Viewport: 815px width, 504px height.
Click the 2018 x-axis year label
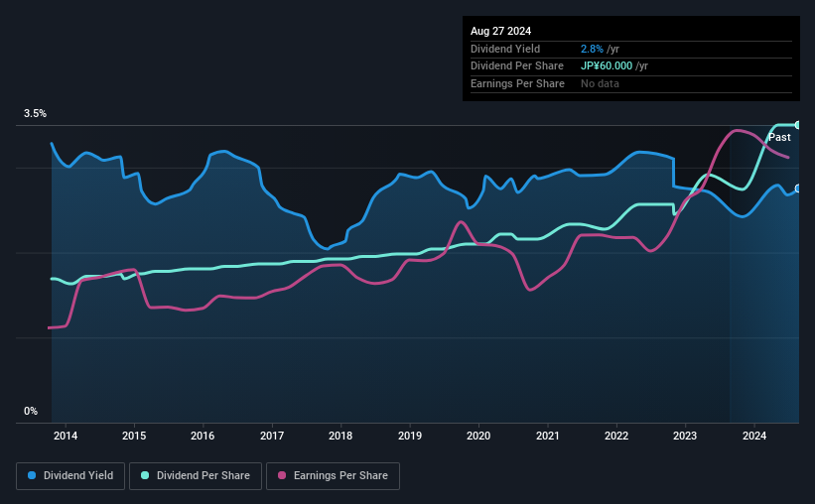pos(340,436)
